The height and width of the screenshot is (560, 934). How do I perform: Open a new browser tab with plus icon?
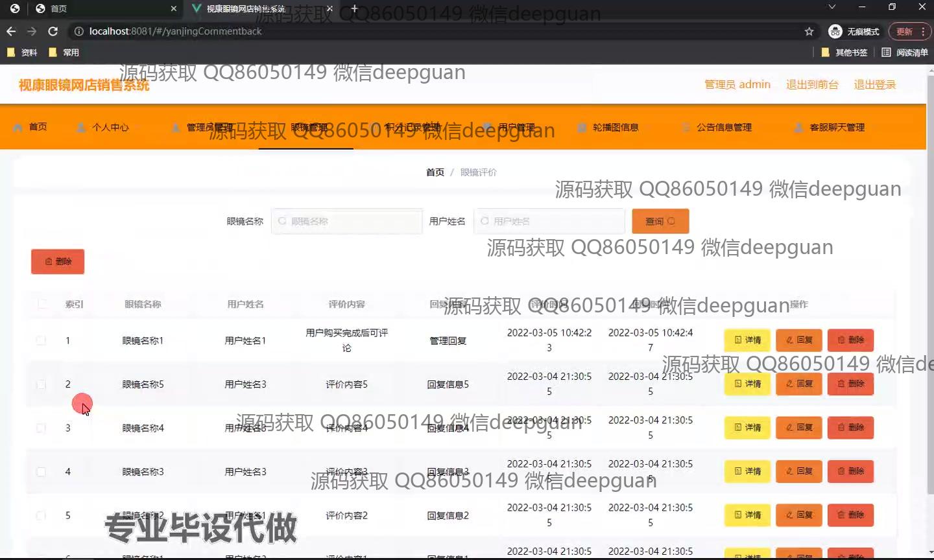coord(354,8)
